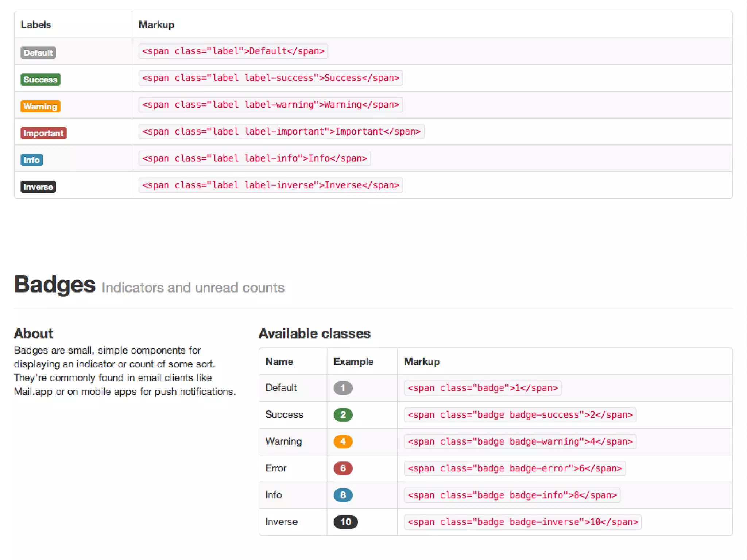Click the green badge showing 2
The height and width of the screenshot is (560, 747).
[342, 415]
